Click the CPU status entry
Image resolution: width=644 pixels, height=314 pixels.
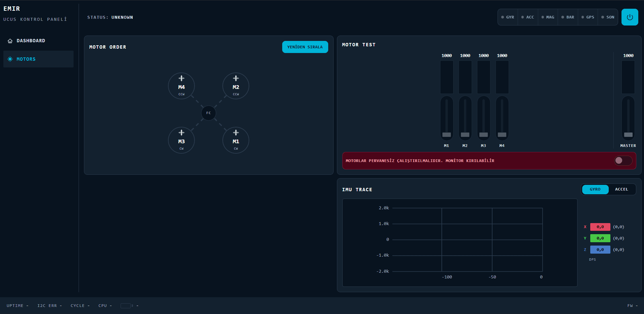[105, 306]
